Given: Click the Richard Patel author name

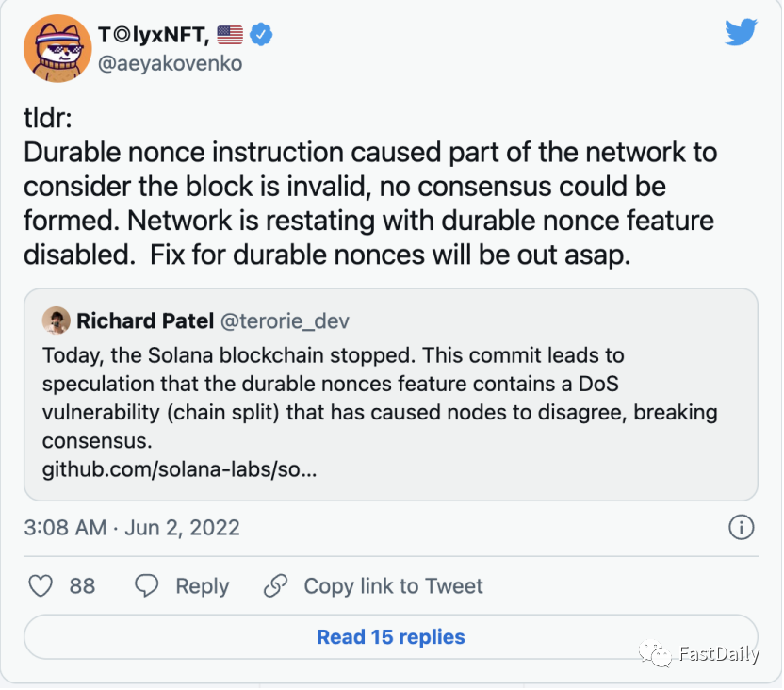Looking at the screenshot, I should [145, 321].
